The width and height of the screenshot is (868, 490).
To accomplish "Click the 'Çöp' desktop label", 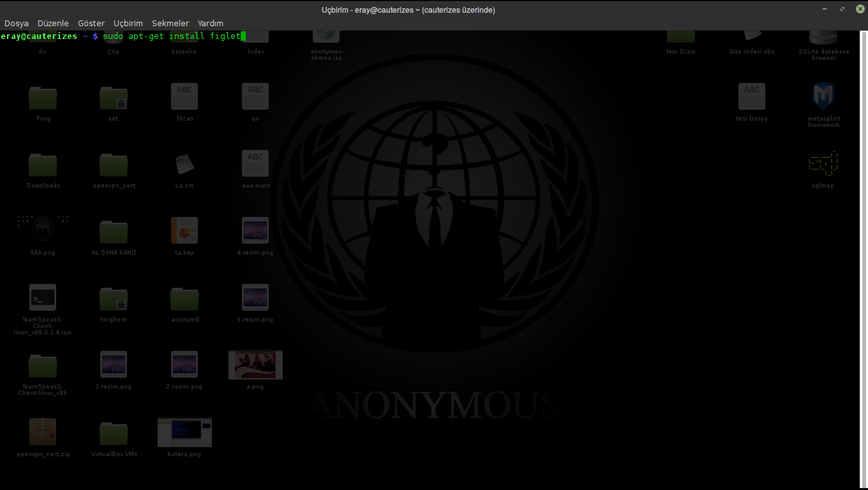I will (x=114, y=52).
